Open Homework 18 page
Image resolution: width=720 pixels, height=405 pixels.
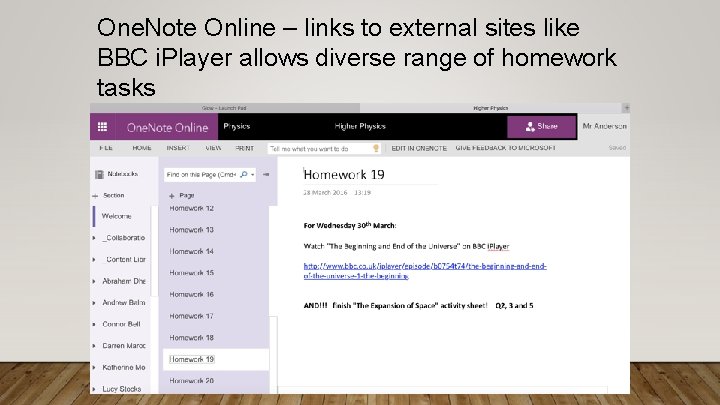tap(191, 338)
